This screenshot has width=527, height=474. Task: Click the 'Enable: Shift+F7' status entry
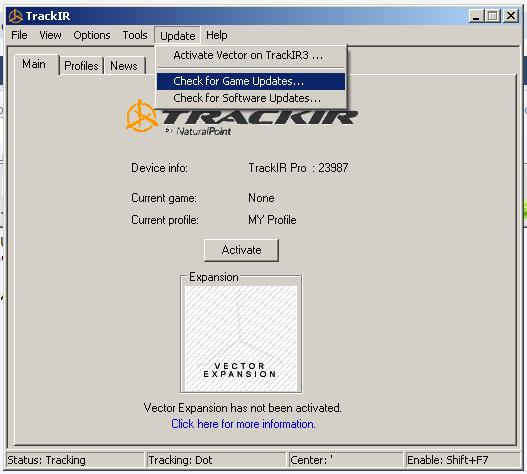(x=463, y=460)
